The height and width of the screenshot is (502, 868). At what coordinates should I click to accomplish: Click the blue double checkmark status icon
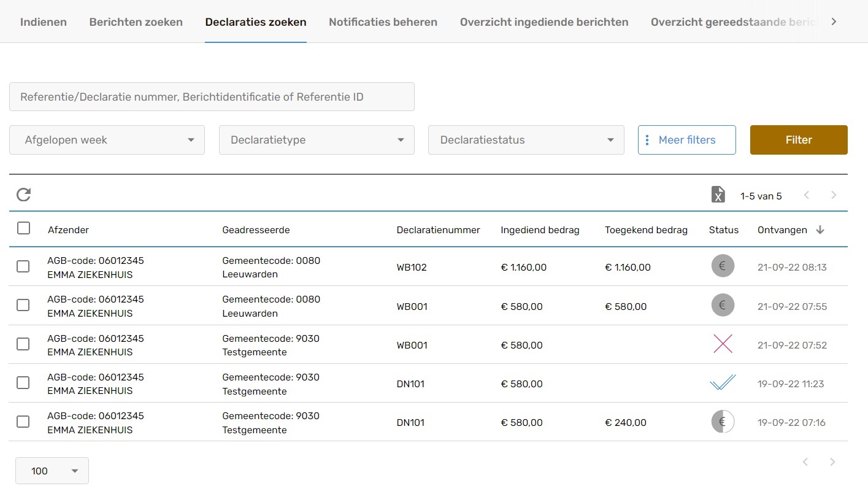tap(723, 383)
